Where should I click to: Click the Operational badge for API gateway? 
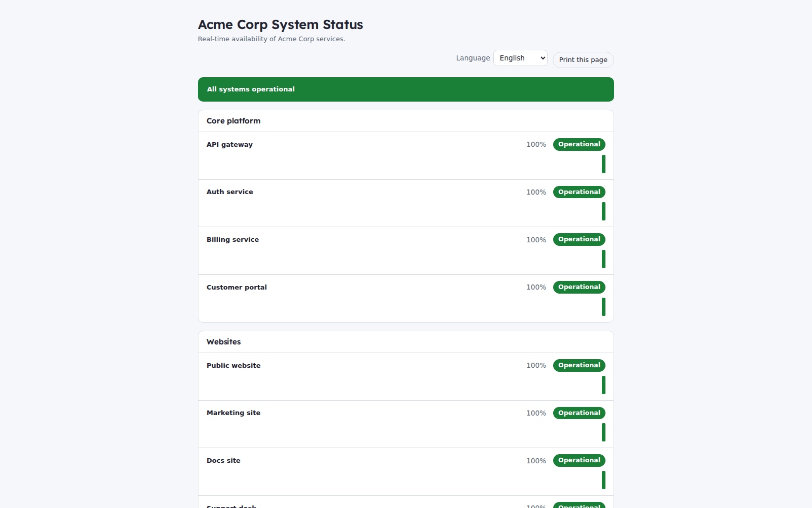(x=579, y=144)
